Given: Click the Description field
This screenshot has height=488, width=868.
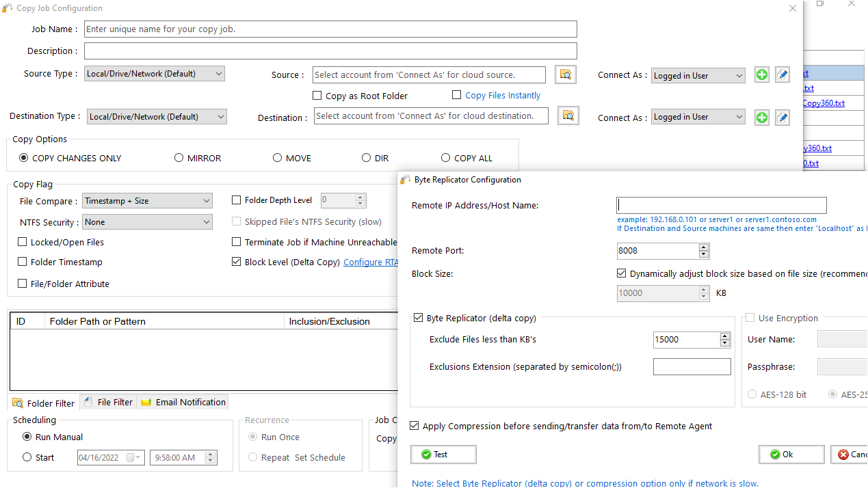Looking at the screenshot, I should pos(330,51).
